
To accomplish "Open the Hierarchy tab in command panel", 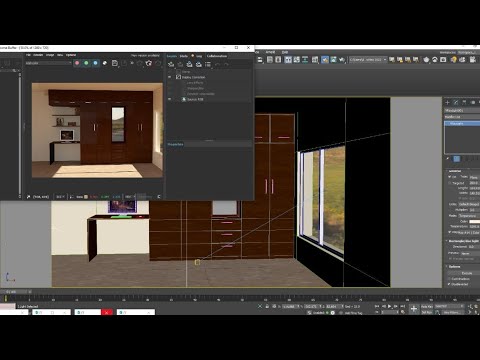I will click(464, 102).
